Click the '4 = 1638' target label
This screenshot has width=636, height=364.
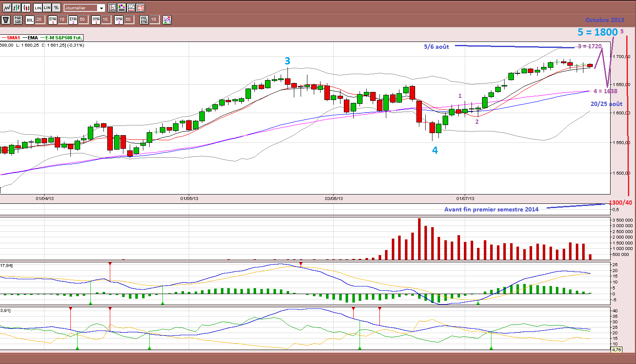[x=605, y=91]
